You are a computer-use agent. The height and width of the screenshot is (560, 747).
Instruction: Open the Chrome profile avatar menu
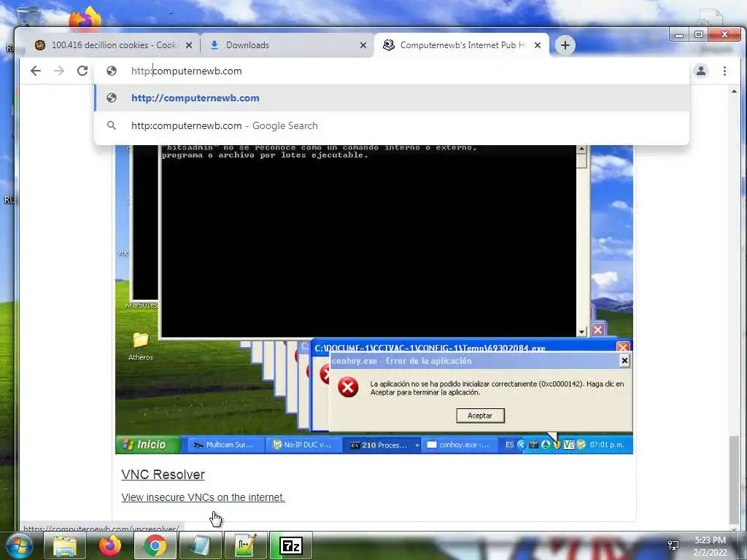click(701, 71)
